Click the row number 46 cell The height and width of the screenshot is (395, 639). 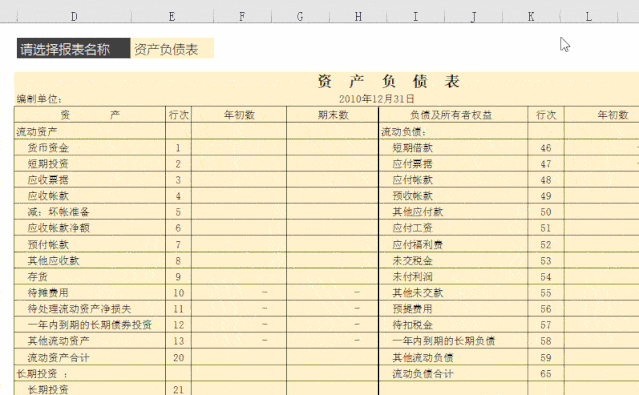546,148
